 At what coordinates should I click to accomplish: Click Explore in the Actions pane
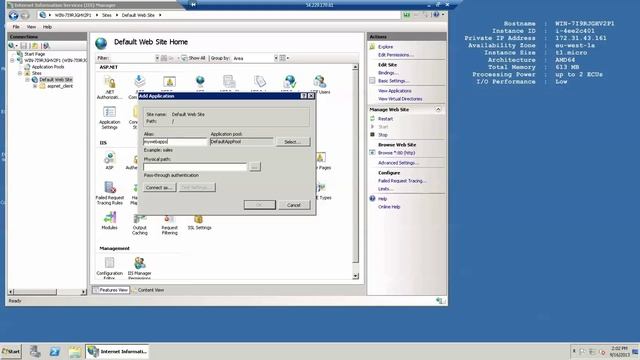point(385,47)
